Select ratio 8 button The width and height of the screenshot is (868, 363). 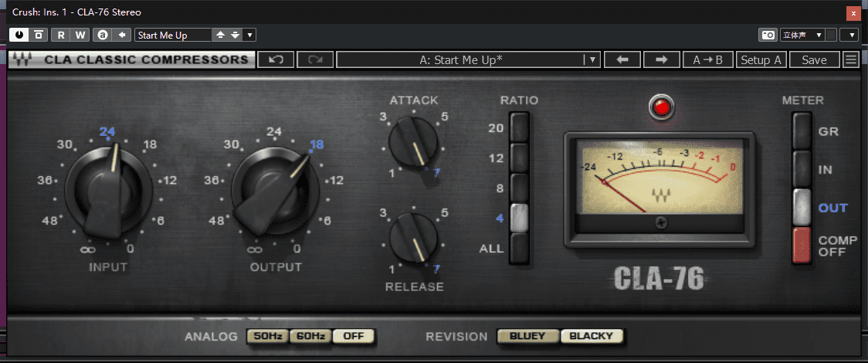519,188
